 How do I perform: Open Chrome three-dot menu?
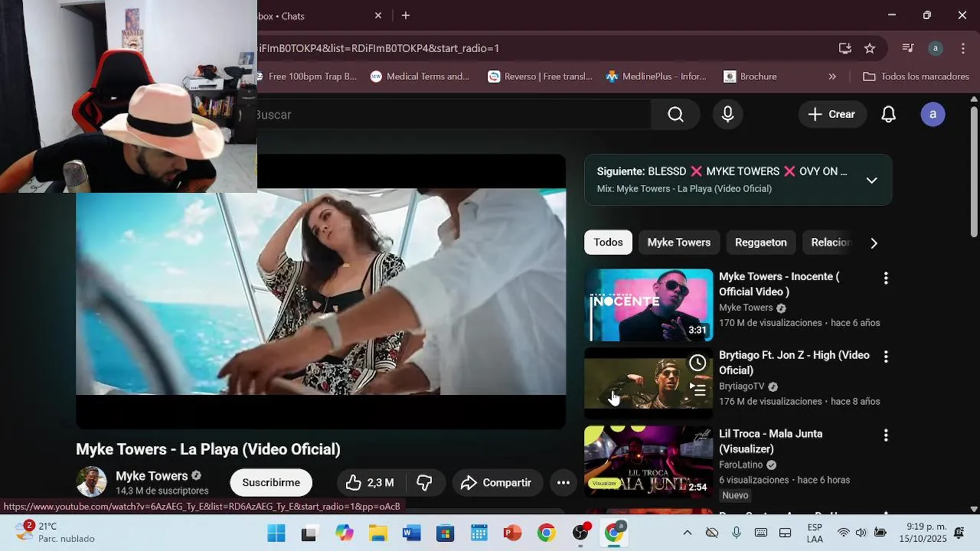tap(963, 48)
